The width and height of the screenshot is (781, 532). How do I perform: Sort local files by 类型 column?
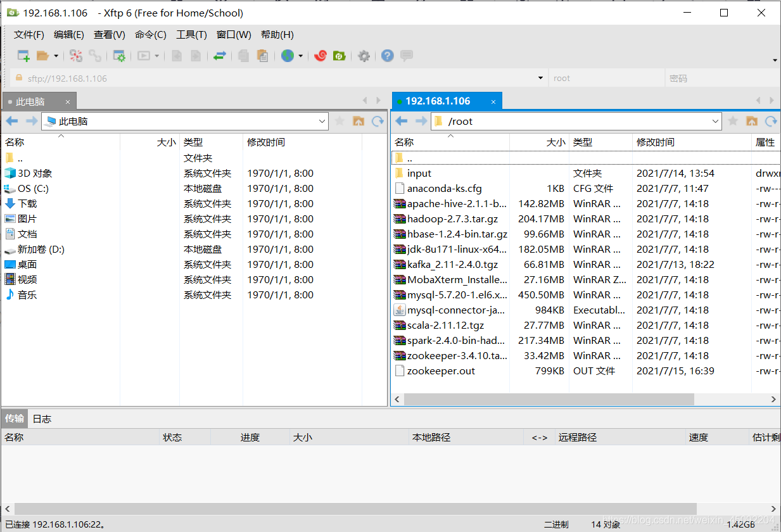point(211,142)
